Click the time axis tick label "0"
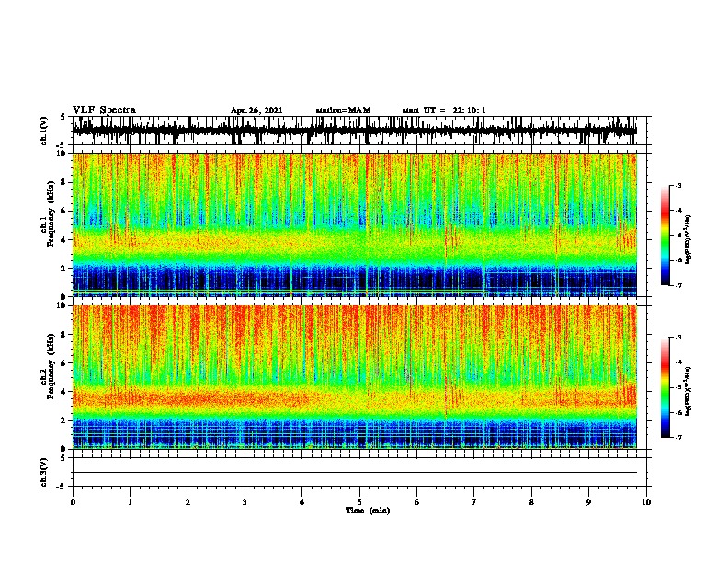Viewport: 728px width, 563px height. [73, 502]
